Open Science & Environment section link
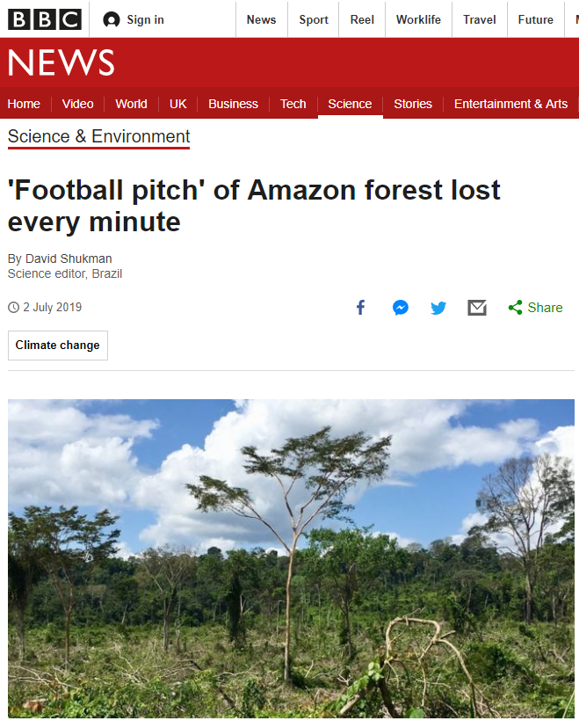Image resolution: width=579 pixels, height=728 pixels. tap(98, 136)
